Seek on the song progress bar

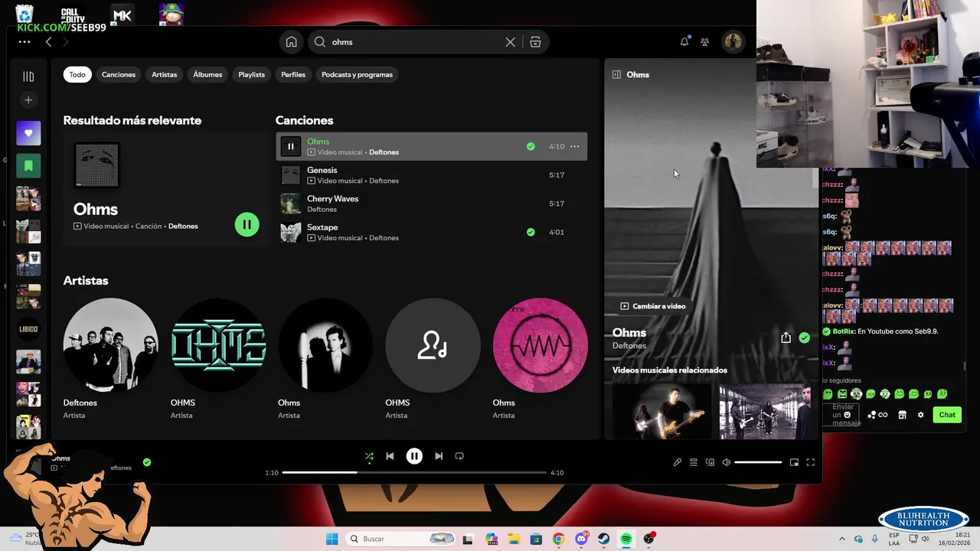(x=414, y=473)
